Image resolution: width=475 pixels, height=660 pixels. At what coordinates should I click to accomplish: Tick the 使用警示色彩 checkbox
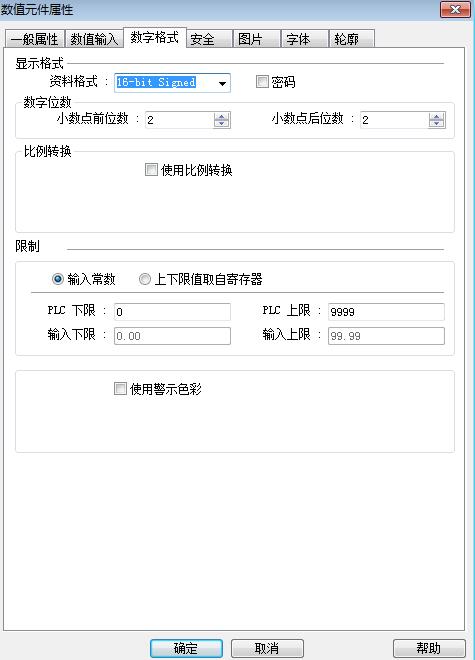(120, 388)
